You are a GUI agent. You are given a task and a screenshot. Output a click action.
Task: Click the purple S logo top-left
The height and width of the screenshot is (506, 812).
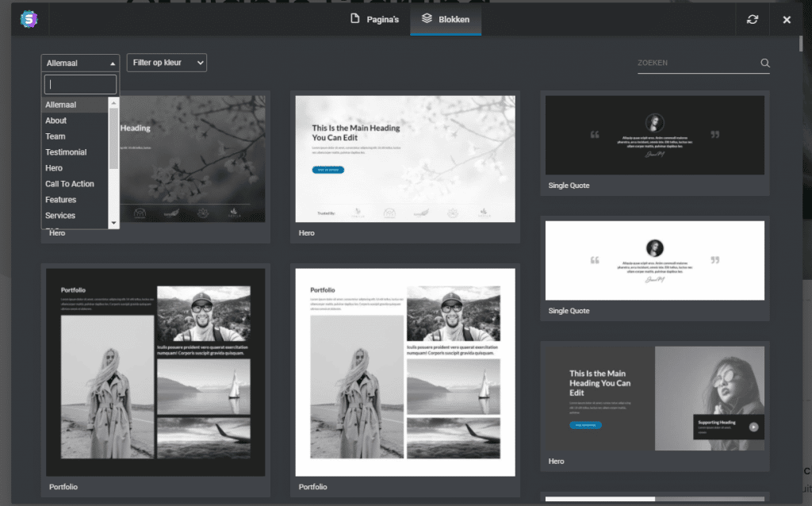[x=27, y=19]
